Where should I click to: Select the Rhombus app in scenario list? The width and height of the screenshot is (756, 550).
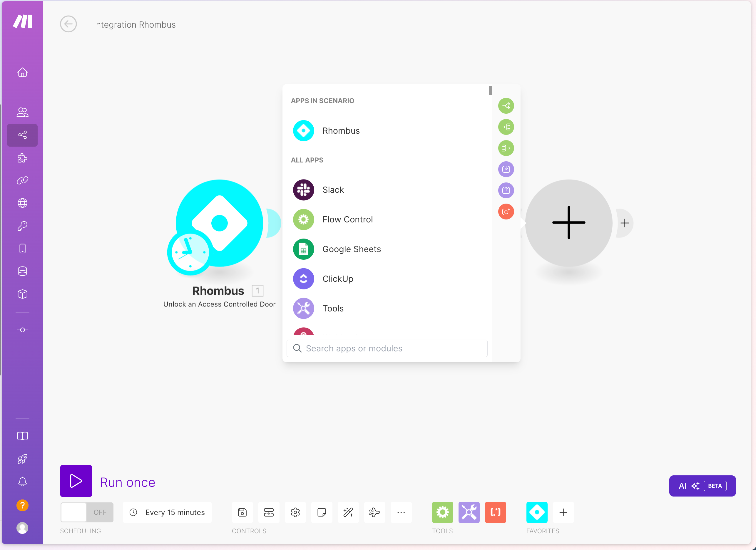click(x=387, y=130)
